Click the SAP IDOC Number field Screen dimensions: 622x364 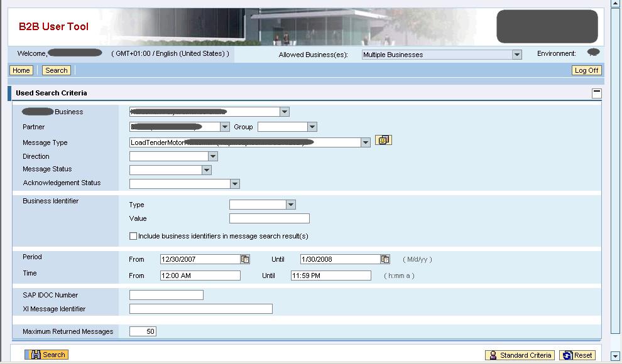click(x=166, y=295)
